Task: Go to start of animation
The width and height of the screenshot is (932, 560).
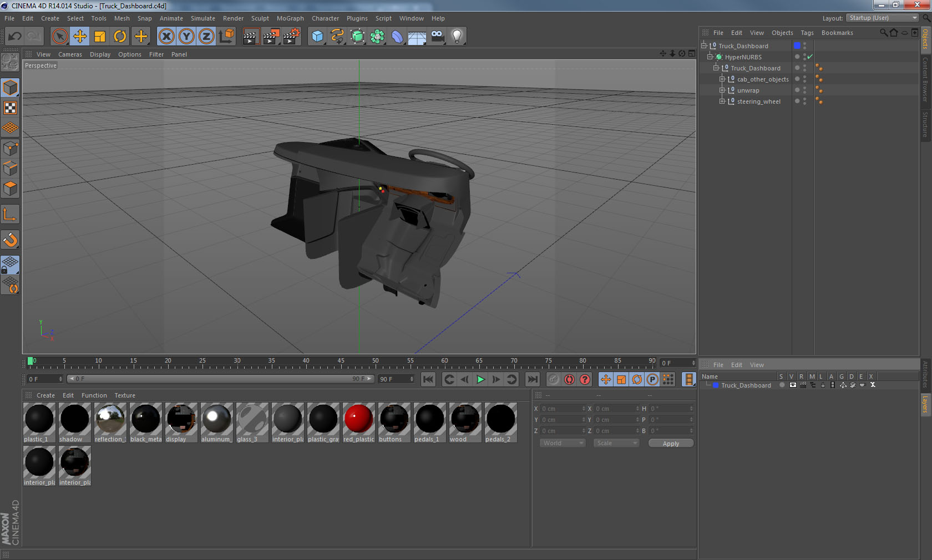Action: 428,379
